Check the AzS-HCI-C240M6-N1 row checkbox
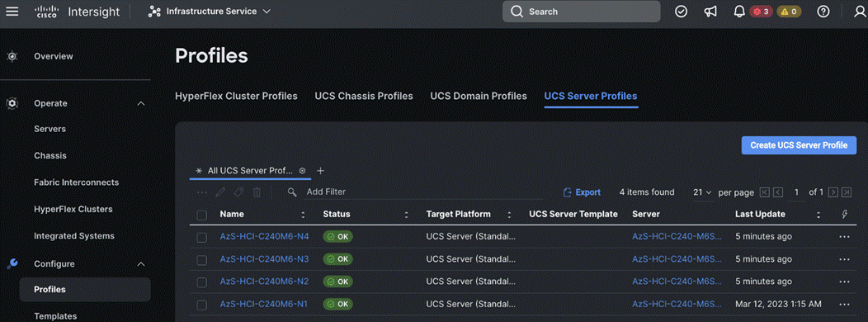This screenshot has height=322, width=868. [202, 305]
